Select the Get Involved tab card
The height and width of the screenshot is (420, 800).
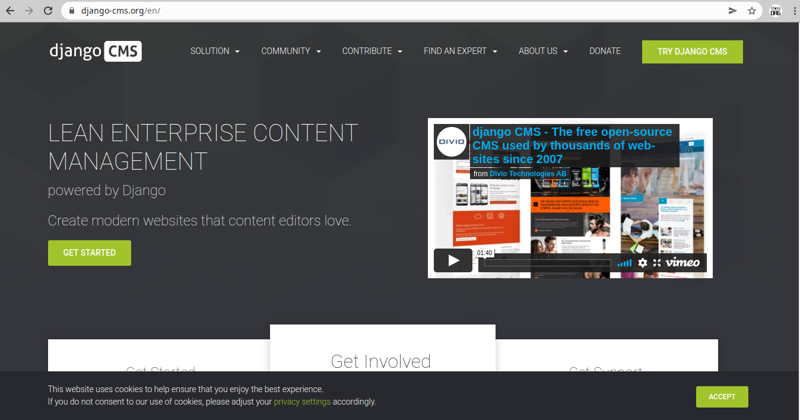(383, 348)
